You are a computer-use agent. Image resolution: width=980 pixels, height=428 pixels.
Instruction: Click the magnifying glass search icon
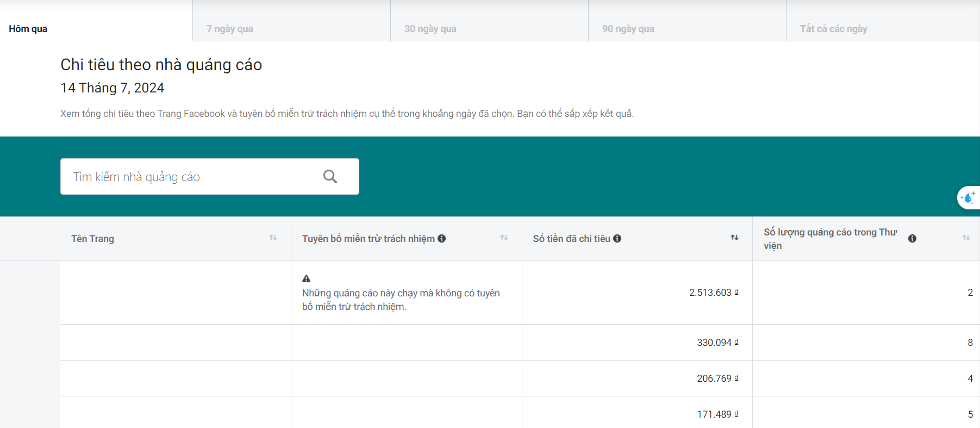coord(330,177)
